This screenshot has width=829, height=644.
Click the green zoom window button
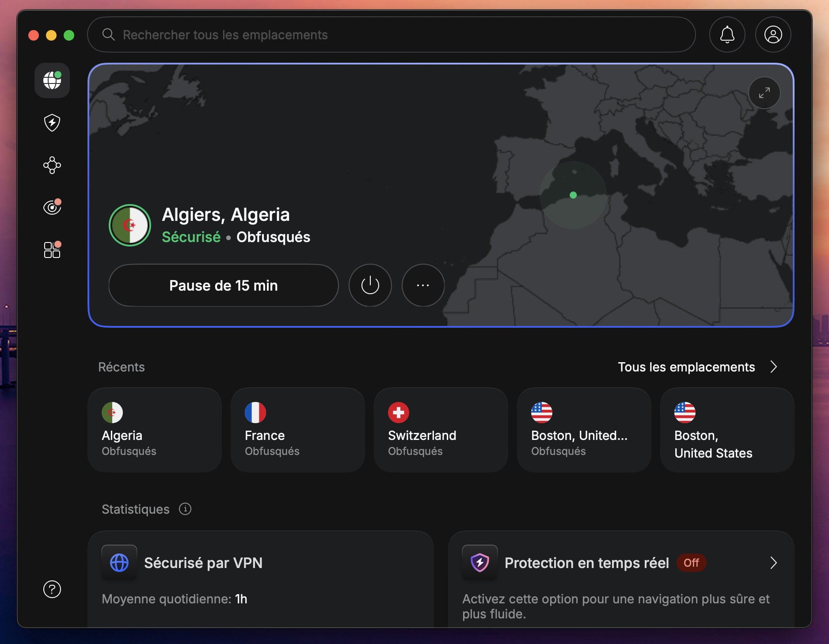click(69, 35)
